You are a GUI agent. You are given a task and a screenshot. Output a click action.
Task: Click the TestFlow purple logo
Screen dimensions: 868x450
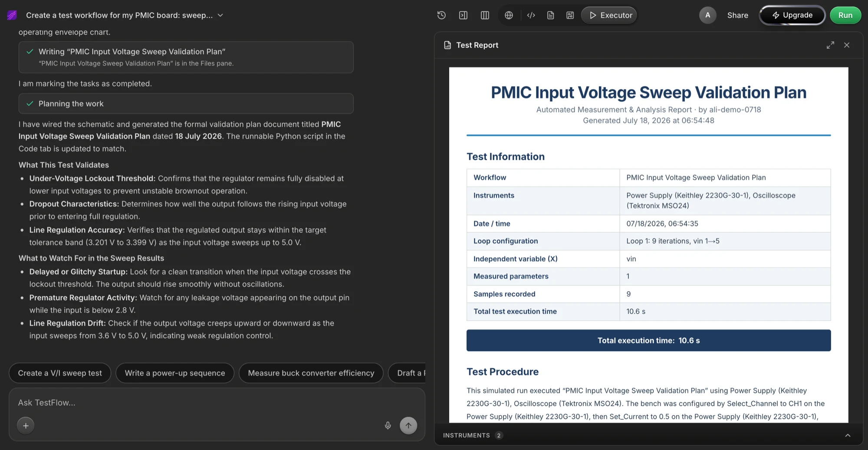12,15
